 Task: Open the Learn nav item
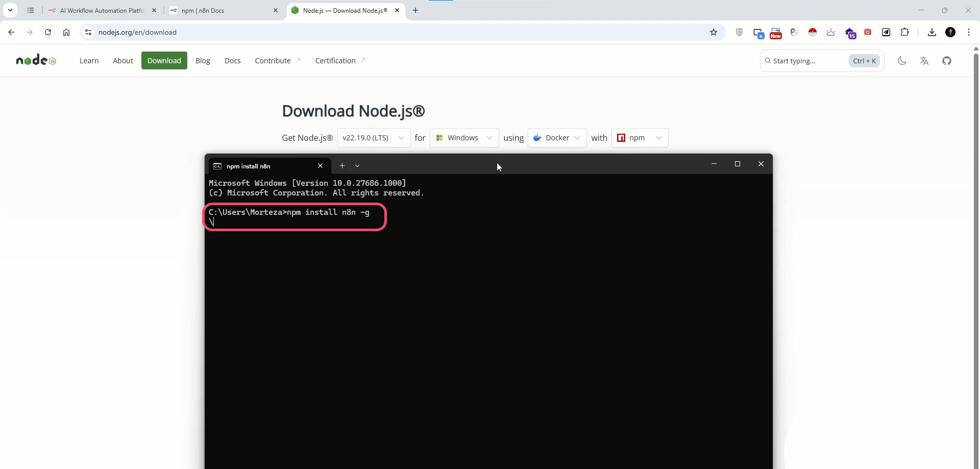click(x=89, y=61)
